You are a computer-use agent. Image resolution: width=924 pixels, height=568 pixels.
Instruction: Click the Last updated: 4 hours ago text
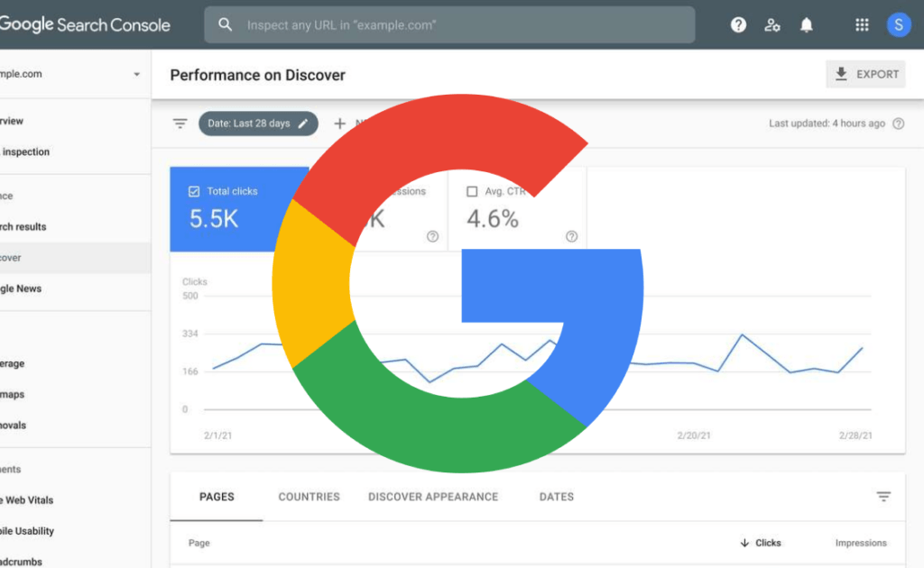tap(827, 124)
